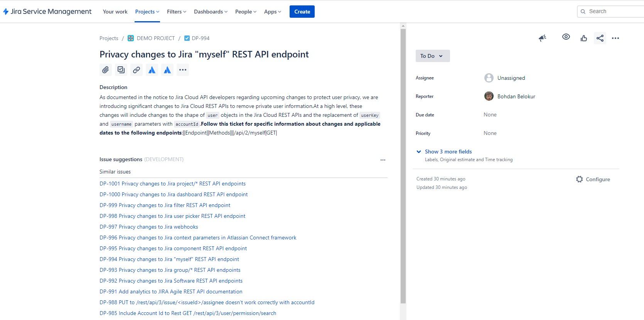The height and width of the screenshot is (320, 644).
Task: Click "Created 30 minutes ago" text
Action: [x=441, y=179]
